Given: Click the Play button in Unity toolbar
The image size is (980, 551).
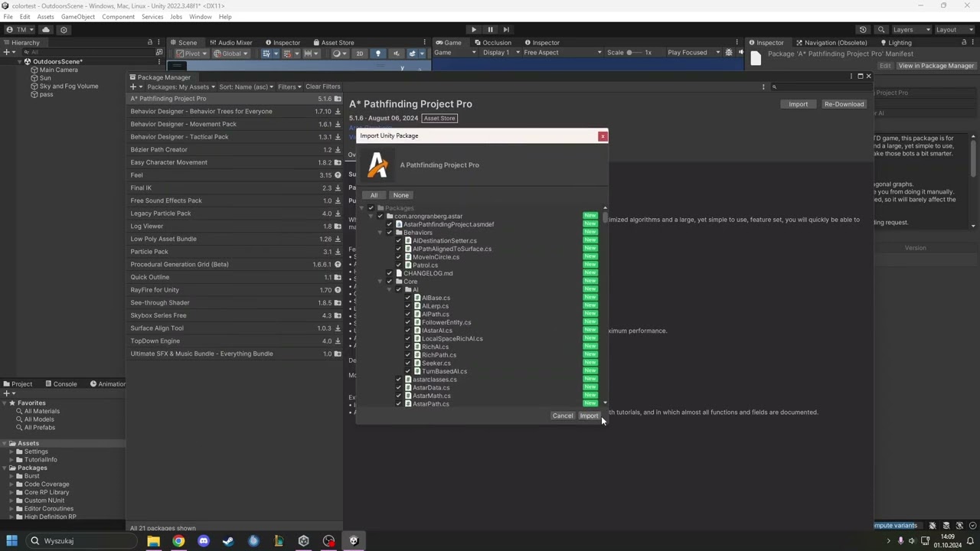Looking at the screenshot, I should coord(474,30).
